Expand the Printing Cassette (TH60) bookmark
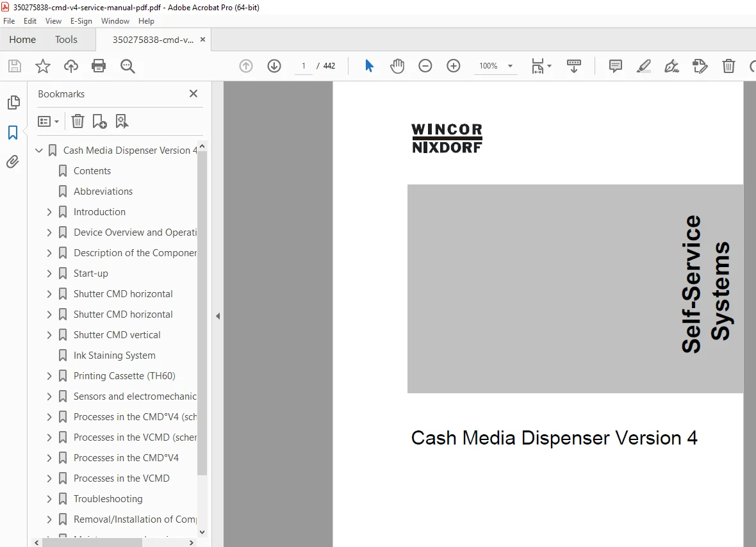 pyautogui.click(x=49, y=376)
